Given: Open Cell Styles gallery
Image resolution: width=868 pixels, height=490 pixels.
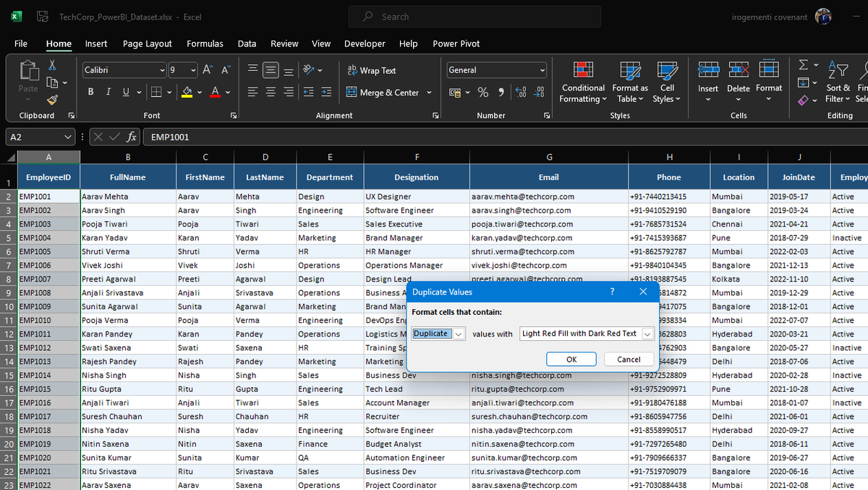Looking at the screenshot, I should 667,82.
